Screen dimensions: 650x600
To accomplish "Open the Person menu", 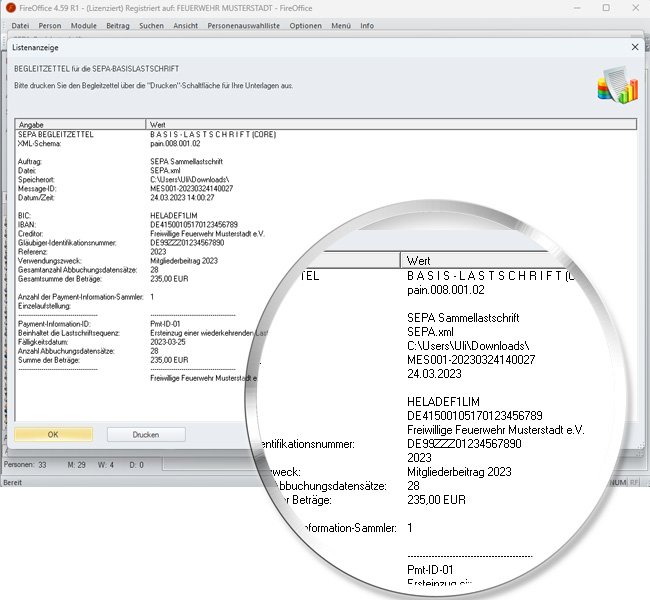I will click(50, 25).
